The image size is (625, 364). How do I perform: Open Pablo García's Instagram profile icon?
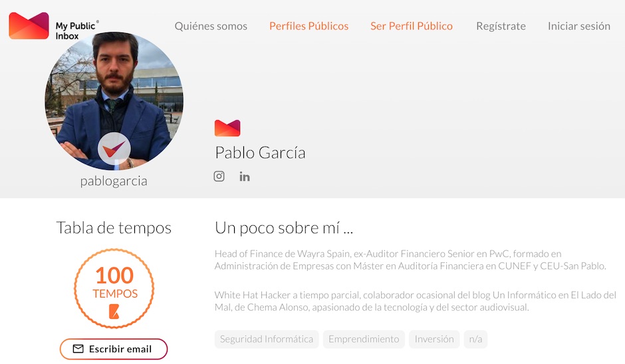point(219,176)
